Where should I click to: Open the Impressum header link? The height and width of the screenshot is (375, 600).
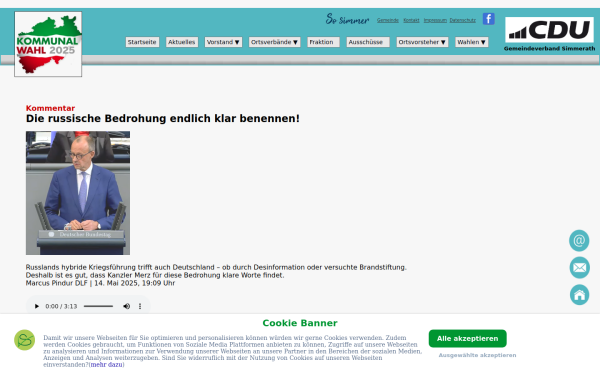pyautogui.click(x=435, y=20)
